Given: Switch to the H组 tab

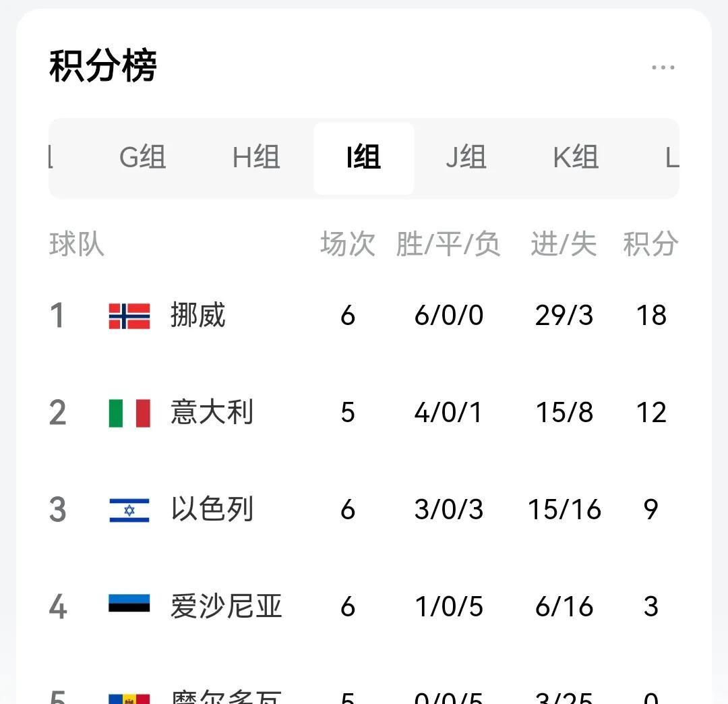Looking at the screenshot, I should click(x=256, y=158).
